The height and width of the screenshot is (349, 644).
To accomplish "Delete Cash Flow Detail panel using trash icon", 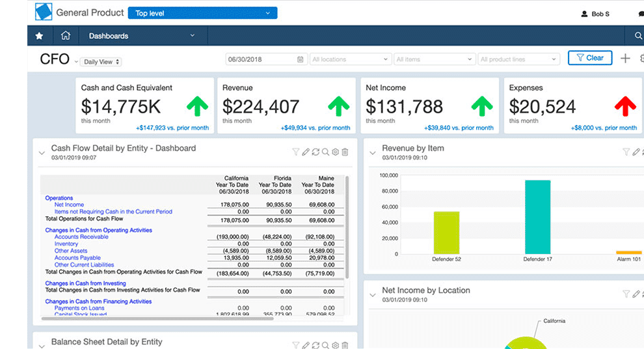I will click(x=345, y=152).
